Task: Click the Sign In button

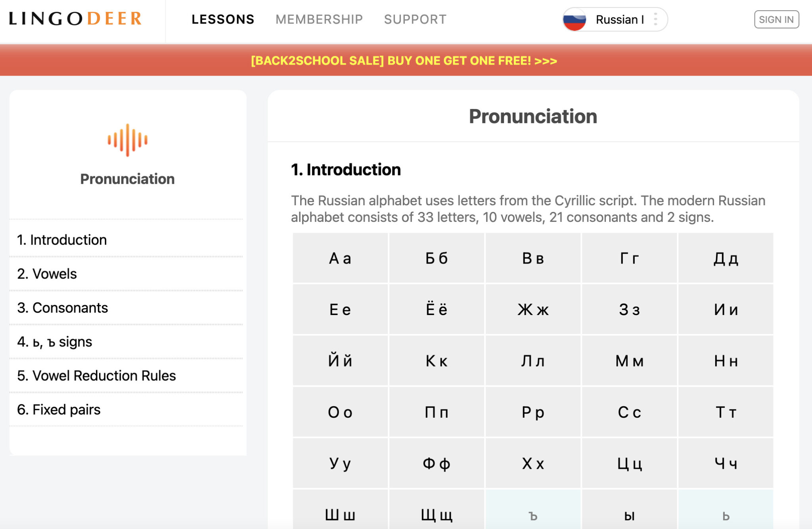Action: [776, 19]
